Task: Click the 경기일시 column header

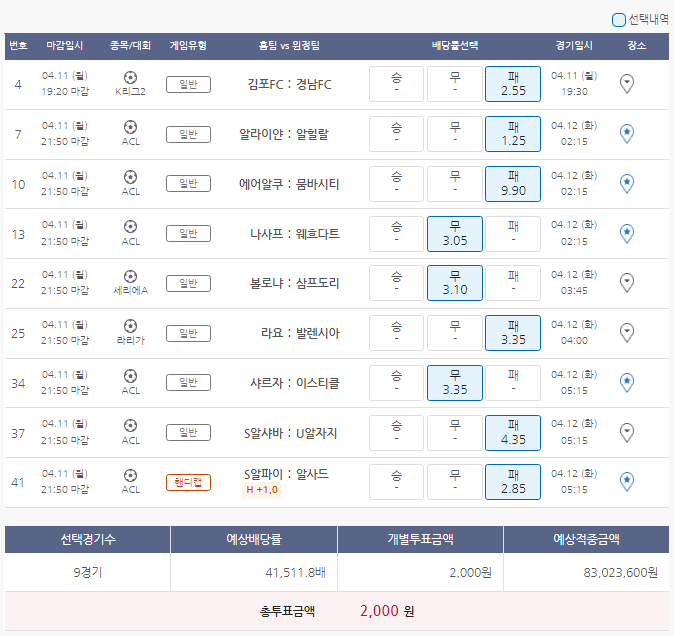Action: pos(574,46)
